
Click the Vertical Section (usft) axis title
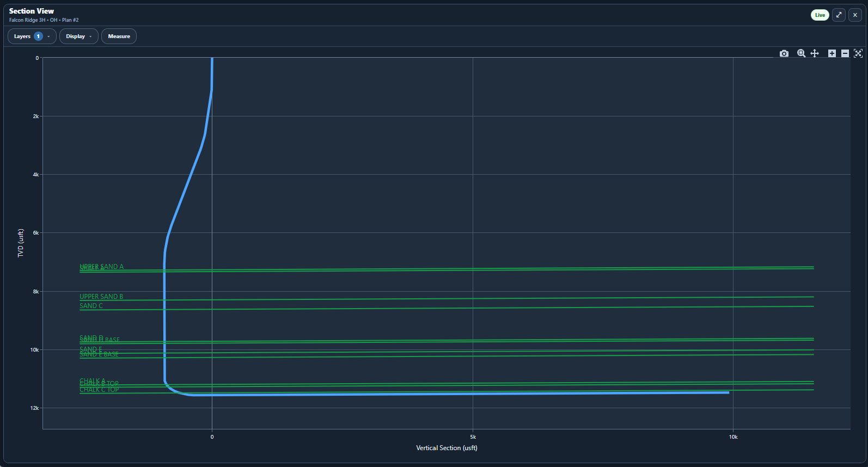click(x=447, y=448)
